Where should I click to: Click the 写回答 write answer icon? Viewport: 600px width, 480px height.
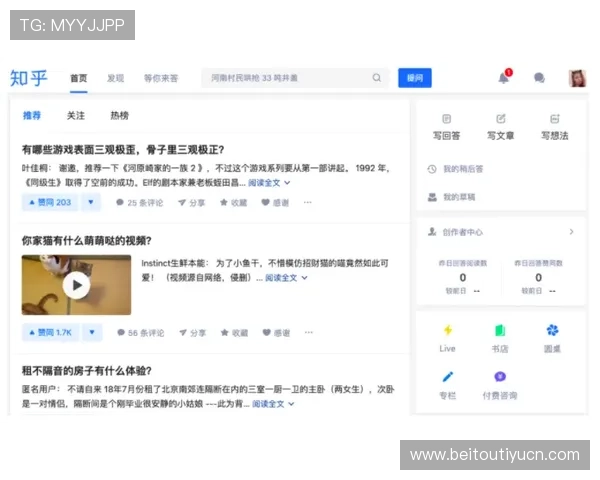point(446,119)
